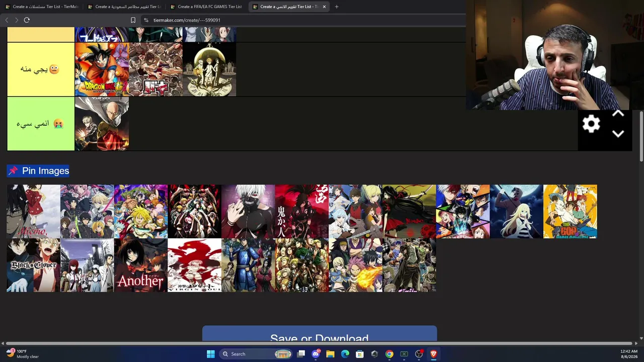Pick the Erased image with red-coat girl
The image size is (644, 362).
pyautogui.click(x=33, y=211)
